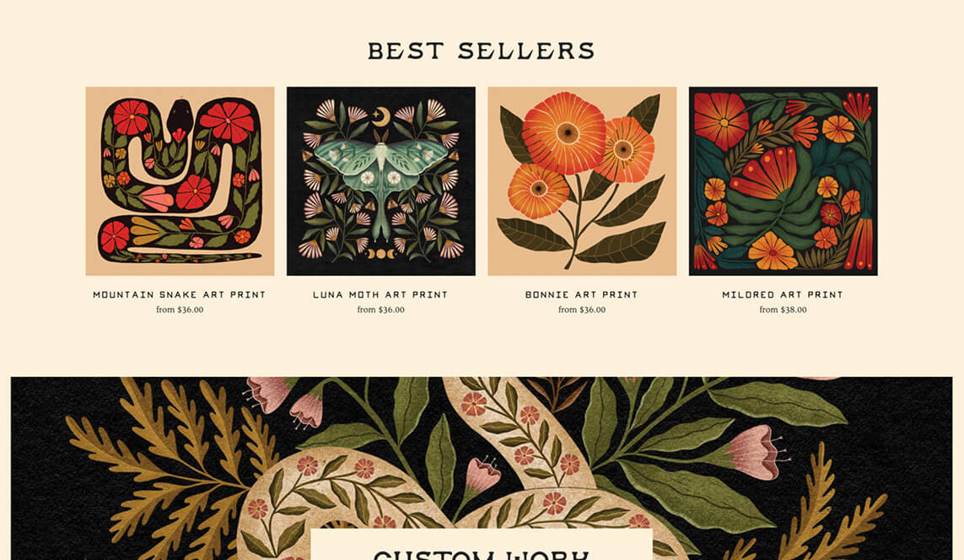Click the black snake head in first print

pos(180,116)
